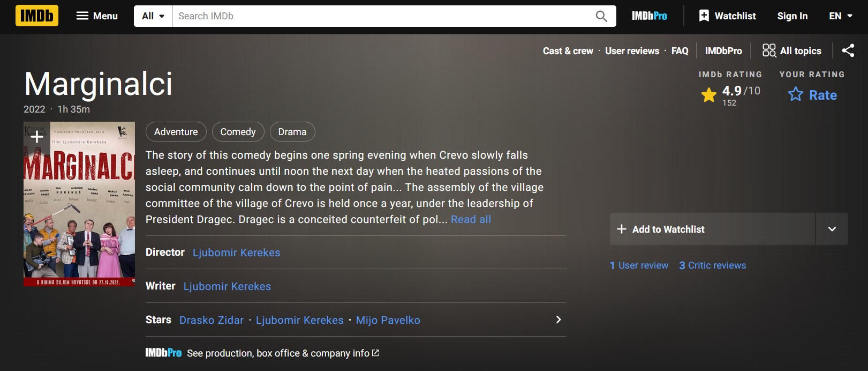
Task: Open 3 Critic reviews
Action: click(712, 265)
